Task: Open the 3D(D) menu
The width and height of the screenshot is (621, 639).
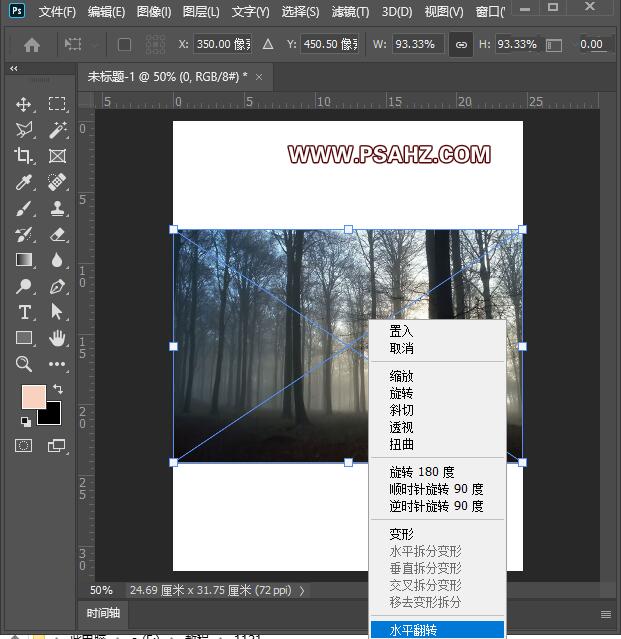Action: click(x=397, y=11)
